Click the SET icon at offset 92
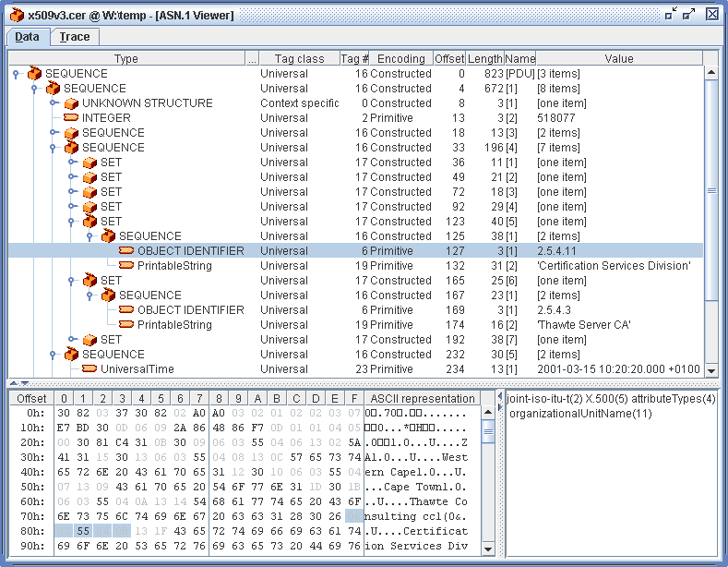The height and width of the screenshot is (567, 728). [x=90, y=207]
